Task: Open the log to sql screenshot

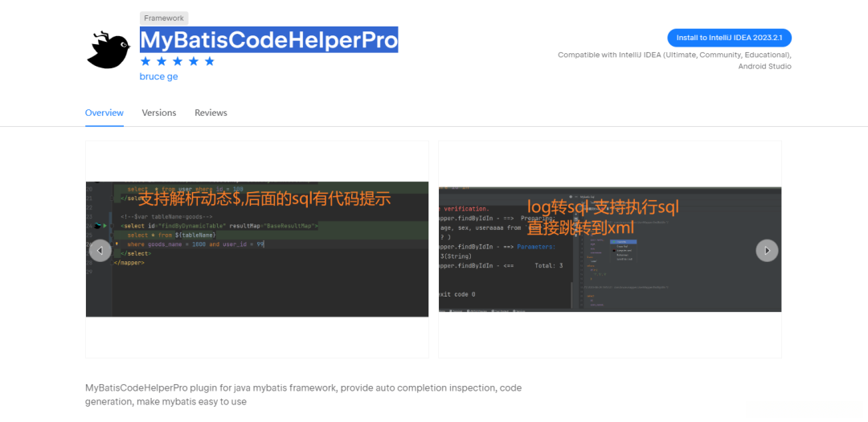Action: tap(610, 249)
